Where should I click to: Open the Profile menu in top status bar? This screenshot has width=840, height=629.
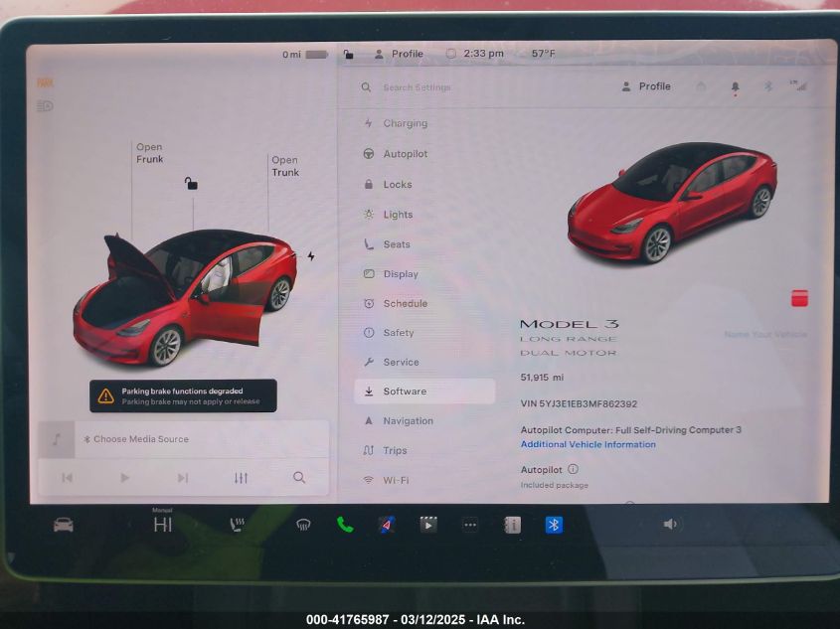coord(399,54)
